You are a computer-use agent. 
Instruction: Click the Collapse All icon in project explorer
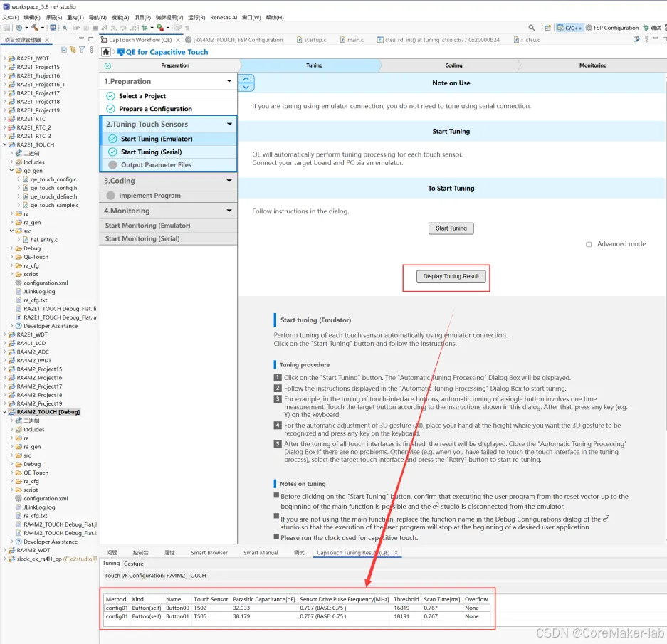tap(64, 50)
